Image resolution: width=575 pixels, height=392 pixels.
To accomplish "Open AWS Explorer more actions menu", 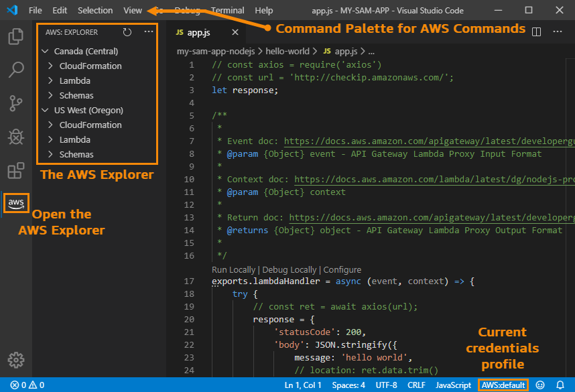I will click(149, 32).
